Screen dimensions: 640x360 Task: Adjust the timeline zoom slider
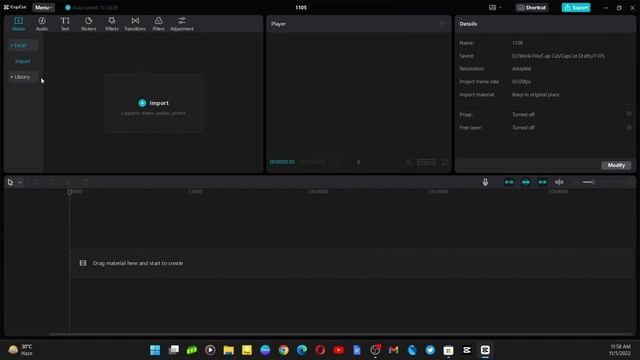[x=604, y=182]
